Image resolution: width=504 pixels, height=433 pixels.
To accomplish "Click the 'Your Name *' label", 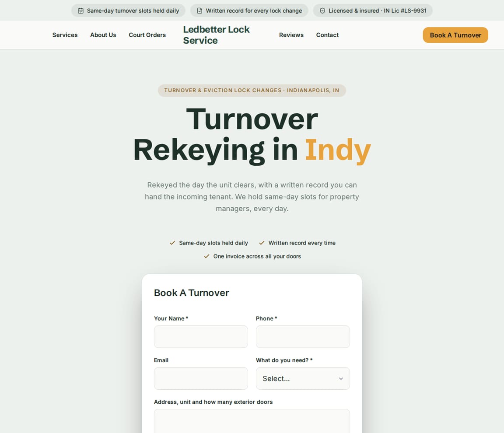I will [x=171, y=318].
